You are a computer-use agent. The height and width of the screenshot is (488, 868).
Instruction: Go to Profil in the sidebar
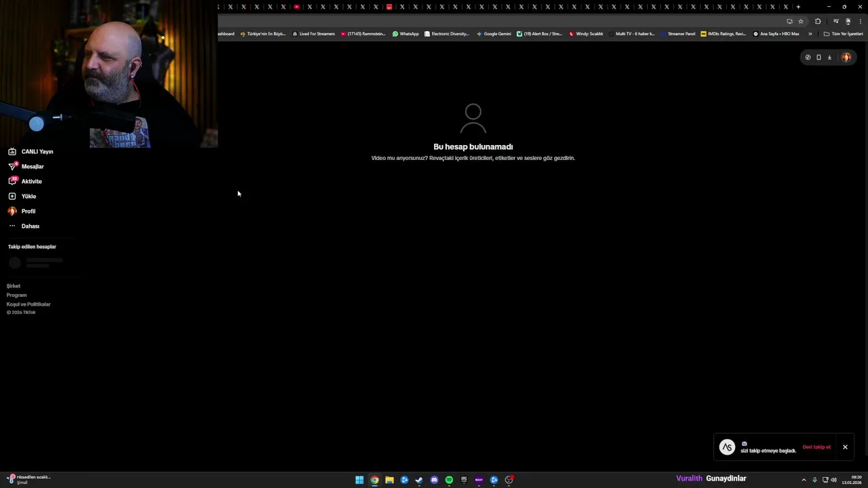(22, 211)
